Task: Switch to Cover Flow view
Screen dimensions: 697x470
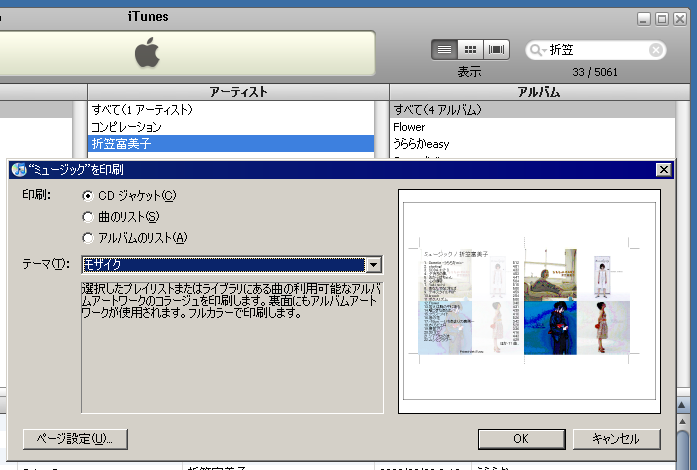Action: point(496,49)
